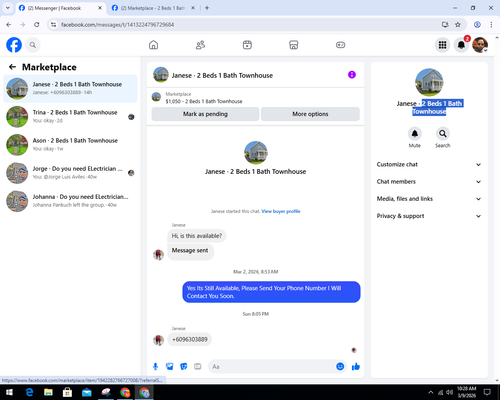Go back using the Marketplace arrow
The image size is (500, 400).
click(x=12, y=67)
